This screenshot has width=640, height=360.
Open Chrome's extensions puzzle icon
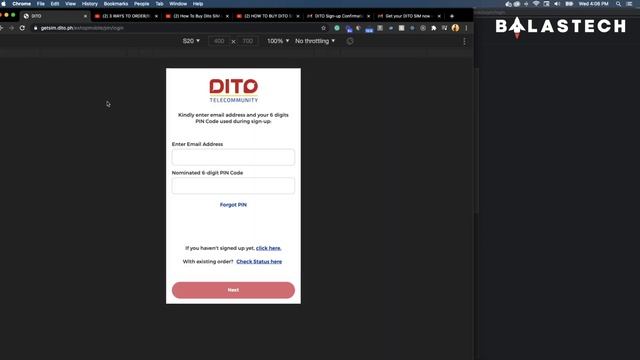[x=433, y=28]
